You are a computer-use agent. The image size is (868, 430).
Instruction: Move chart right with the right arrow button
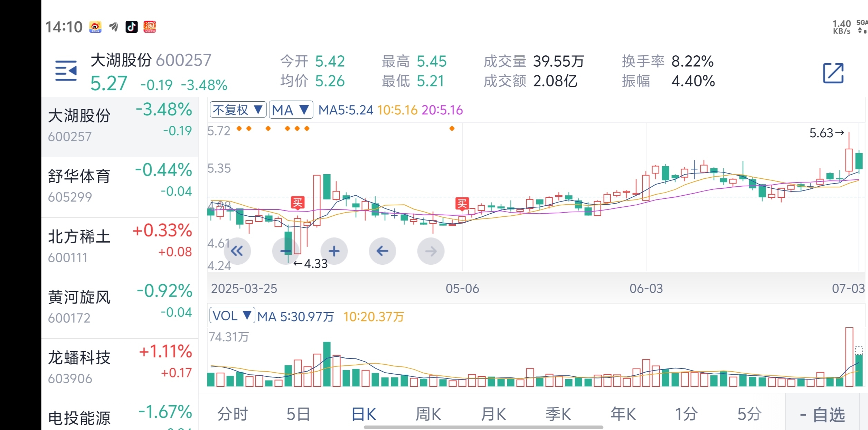[431, 251]
